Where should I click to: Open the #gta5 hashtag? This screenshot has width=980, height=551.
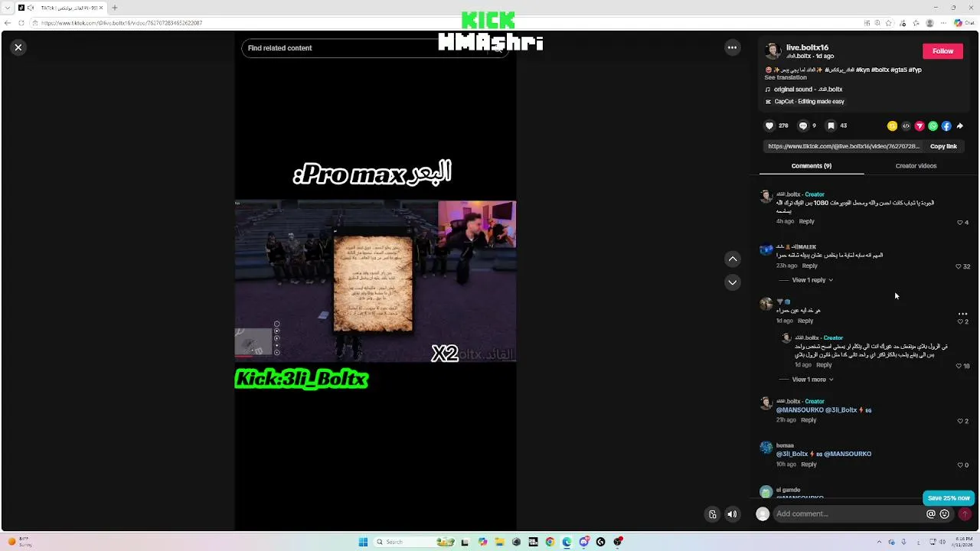click(x=897, y=70)
